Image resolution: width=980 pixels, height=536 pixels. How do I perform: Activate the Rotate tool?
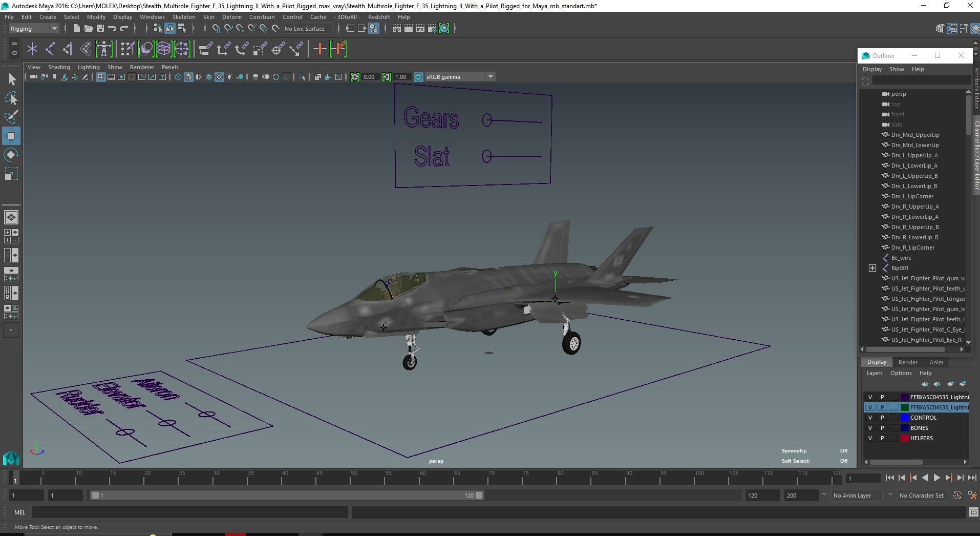click(11, 155)
